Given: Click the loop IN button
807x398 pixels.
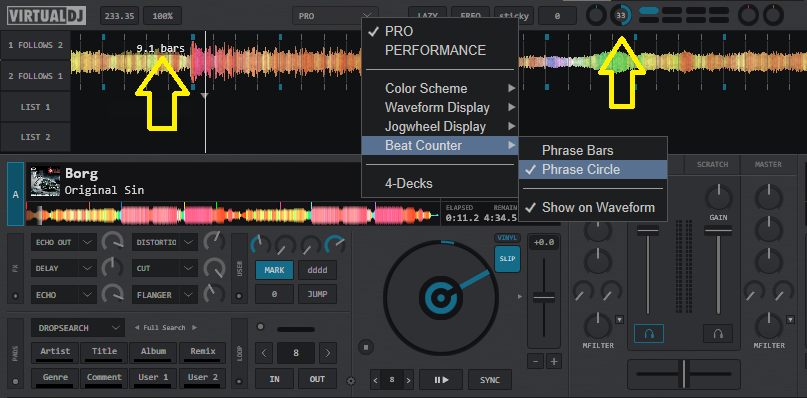Looking at the screenshot, I should coord(274,379).
